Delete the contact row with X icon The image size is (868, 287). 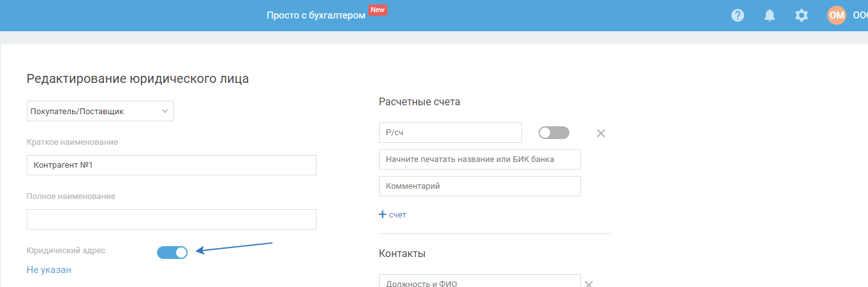coord(590,284)
